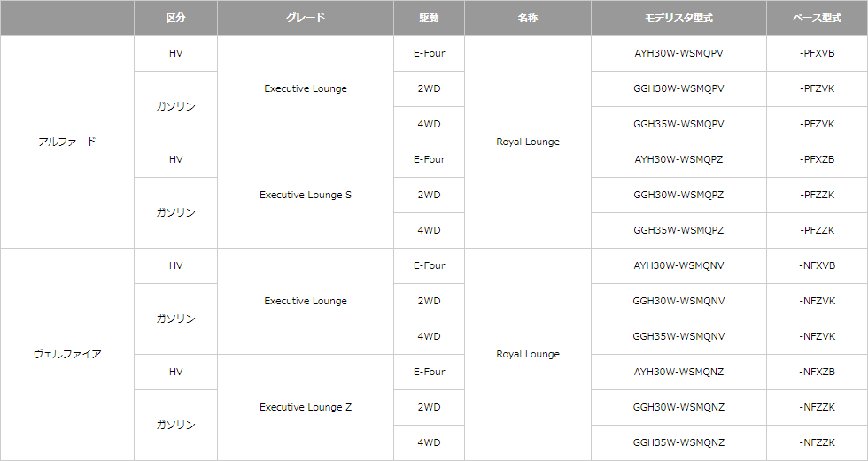The width and height of the screenshot is (868, 461).
Task: Click the 駆動 column header
Action: tap(429, 19)
